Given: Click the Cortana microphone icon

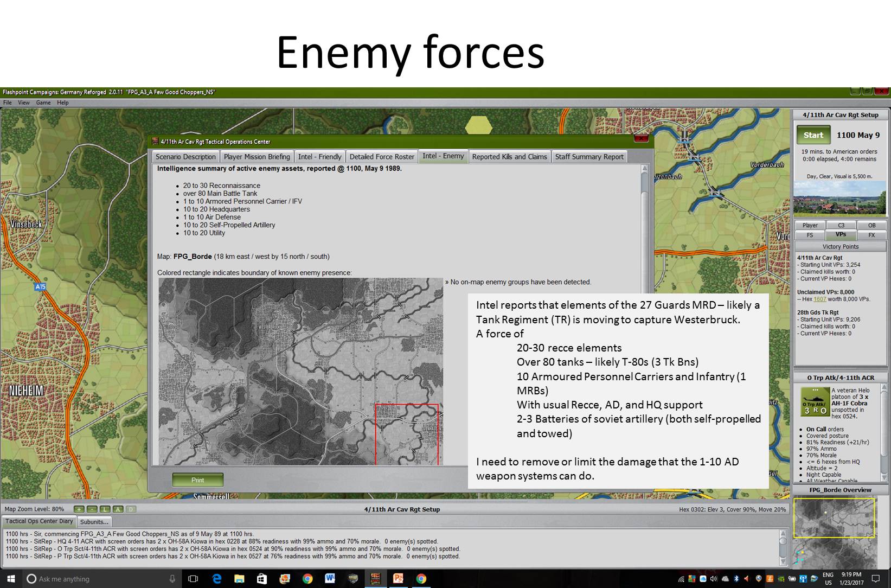Looking at the screenshot, I should coord(172,579).
